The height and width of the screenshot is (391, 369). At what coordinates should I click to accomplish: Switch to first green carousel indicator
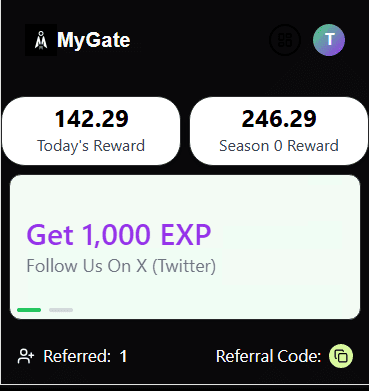point(29,310)
